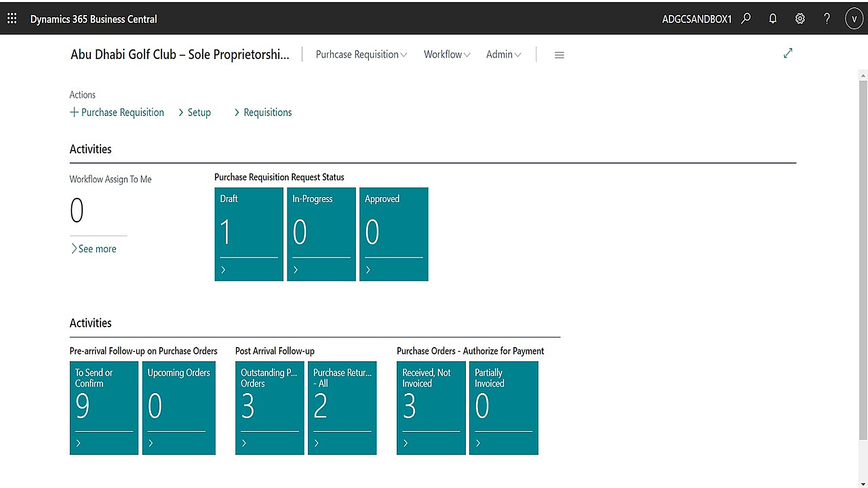The height and width of the screenshot is (488, 868).
Task: Click arrow on Received, Not Invoiced tile
Action: tap(406, 443)
